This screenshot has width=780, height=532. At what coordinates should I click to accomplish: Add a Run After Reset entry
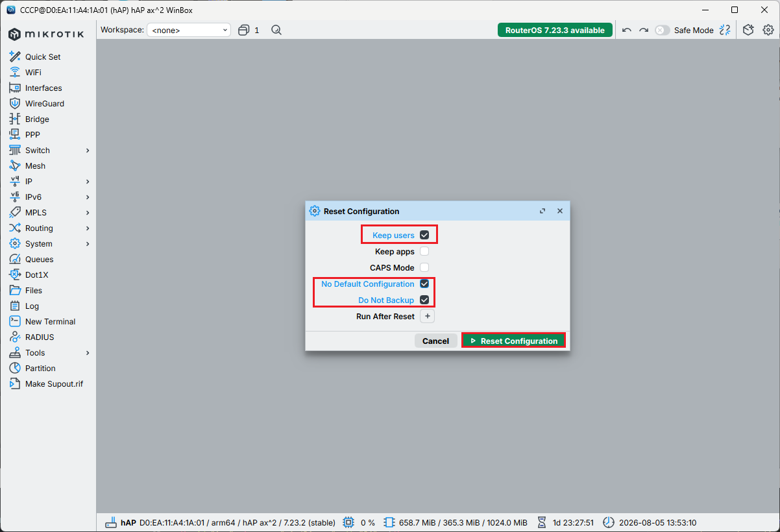(x=428, y=317)
